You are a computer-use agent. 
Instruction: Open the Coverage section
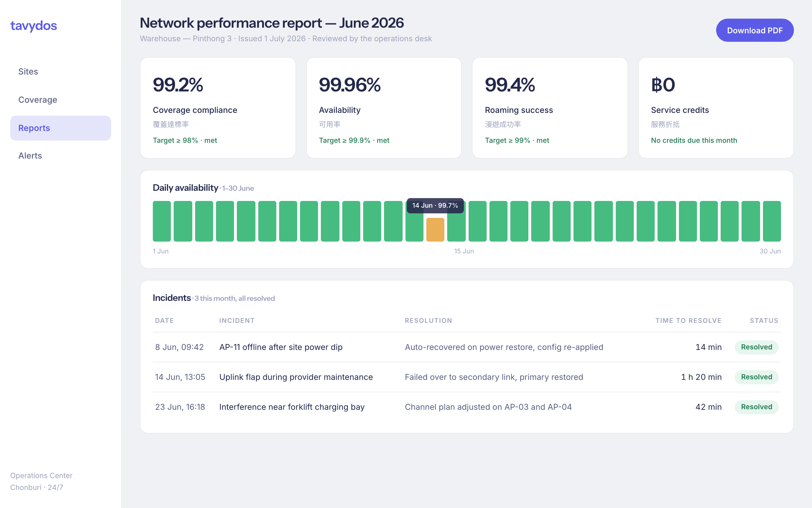point(60,100)
